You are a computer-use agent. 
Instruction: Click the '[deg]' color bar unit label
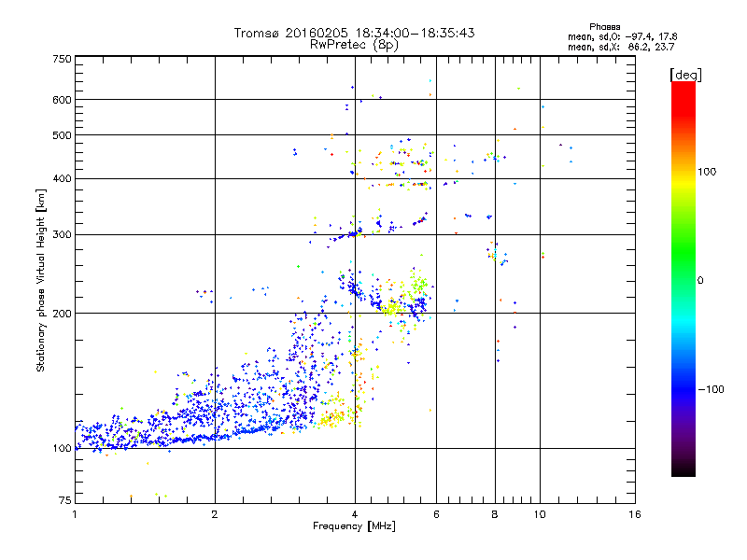[685, 75]
